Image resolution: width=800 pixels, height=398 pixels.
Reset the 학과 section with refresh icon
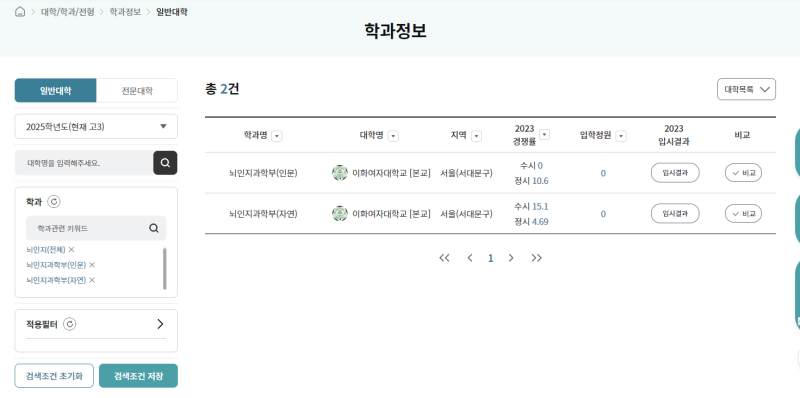(54, 202)
